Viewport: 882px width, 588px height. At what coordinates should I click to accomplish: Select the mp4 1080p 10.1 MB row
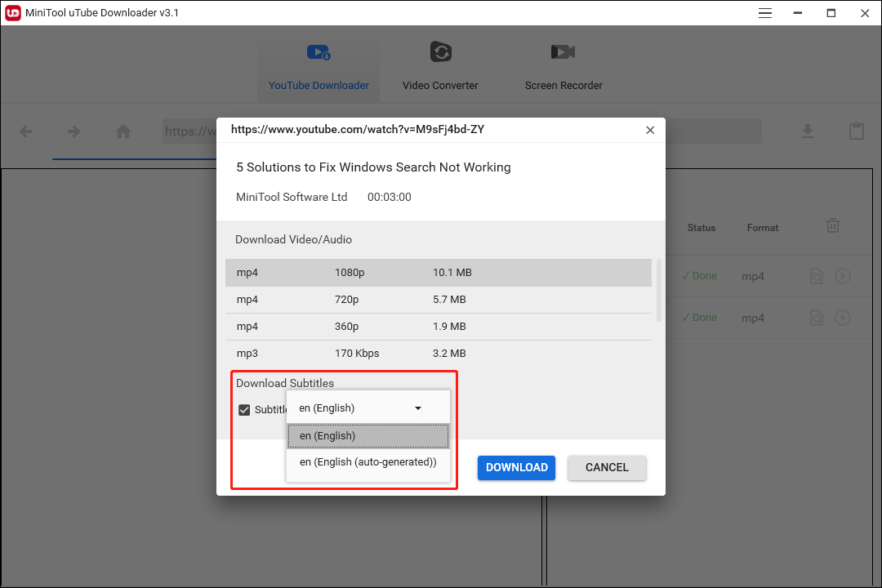(x=439, y=272)
